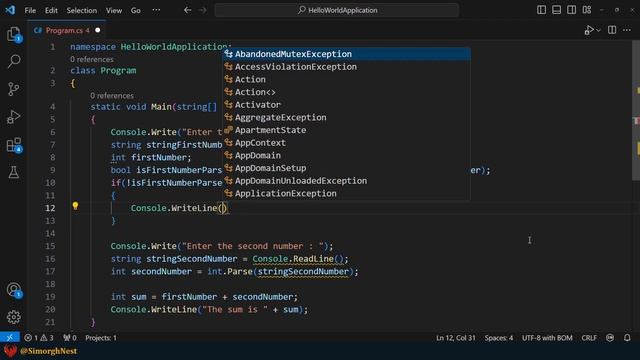Open the View menu
Image resolution: width=640 pixels, height=360 pixels.
(113, 10)
